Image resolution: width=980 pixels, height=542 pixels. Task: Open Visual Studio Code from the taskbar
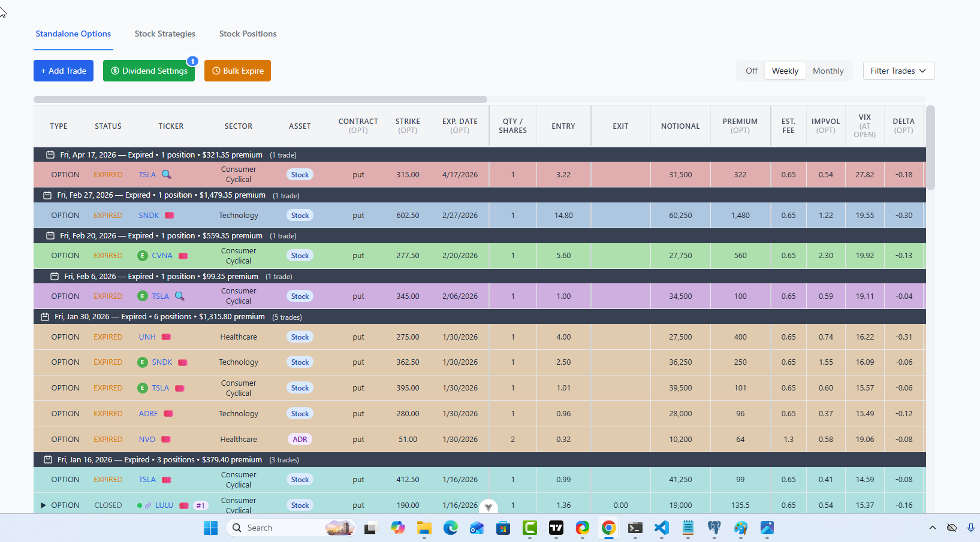[662, 528]
